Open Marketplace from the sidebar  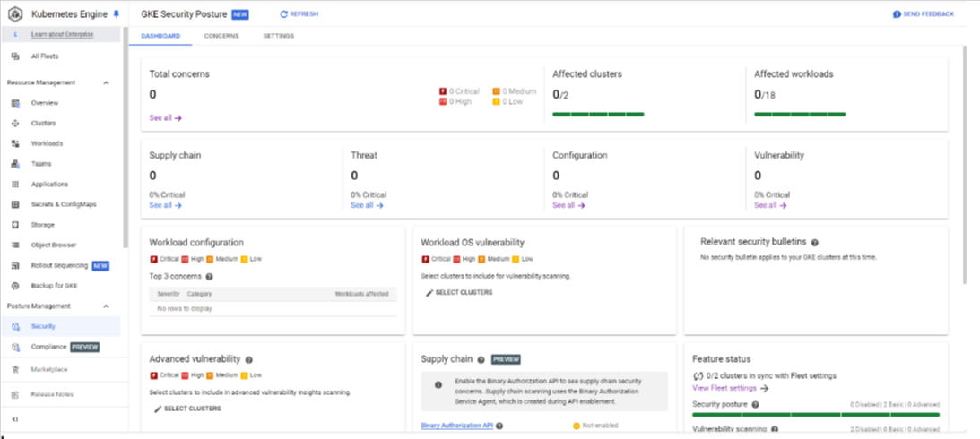coord(49,369)
